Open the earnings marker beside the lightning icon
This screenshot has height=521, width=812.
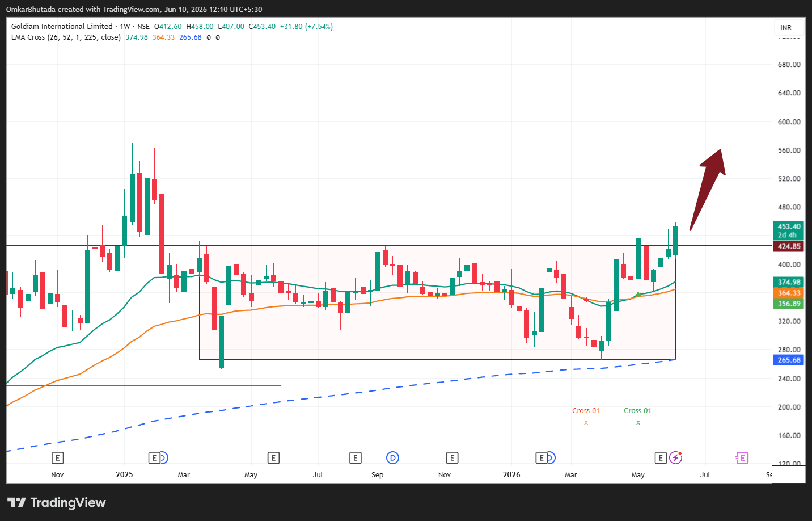pyautogui.click(x=660, y=457)
